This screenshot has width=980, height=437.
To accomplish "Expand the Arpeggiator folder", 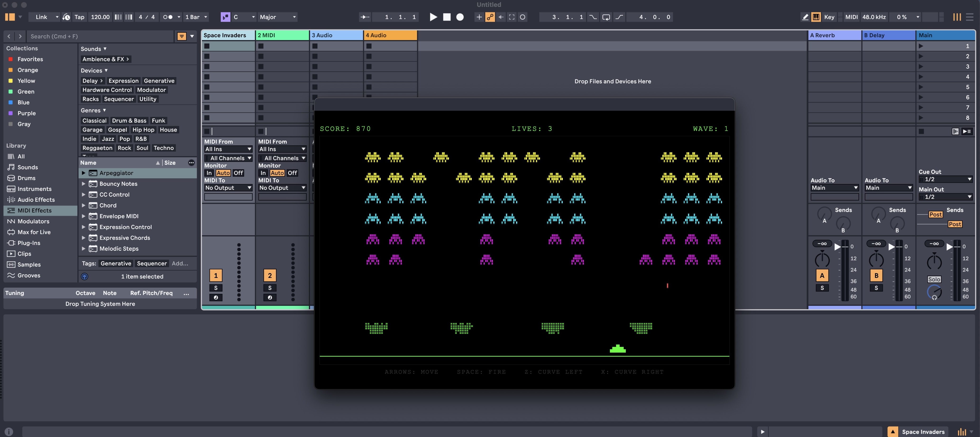I will point(83,173).
